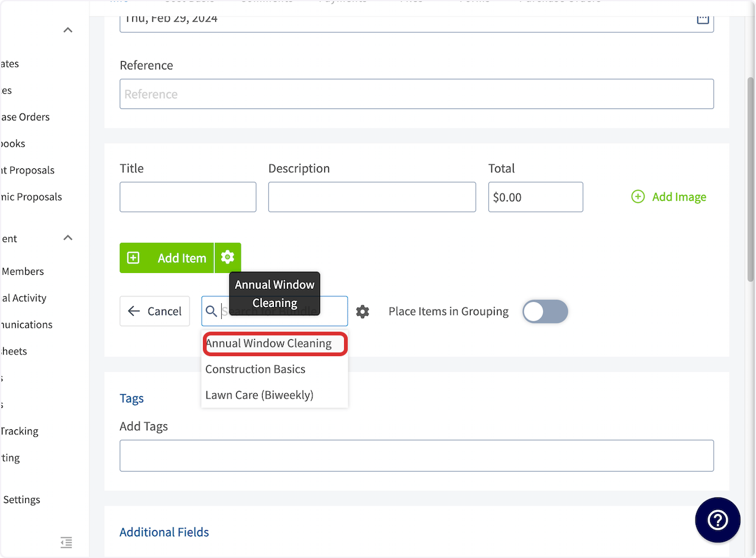Open bundle search settings gear
The width and height of the screenshot is (756, 558).
pyautogui.click(x=362, y=311)
